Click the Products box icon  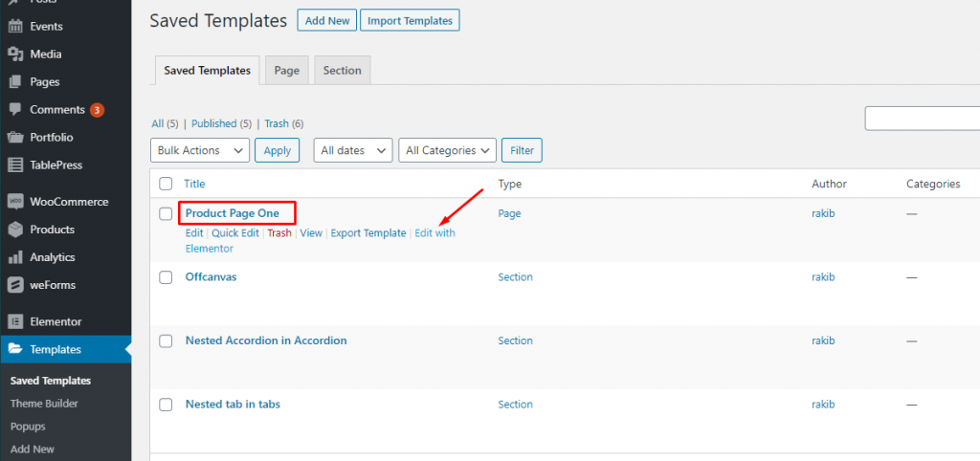pyautogui.click(x=15, y=230)
